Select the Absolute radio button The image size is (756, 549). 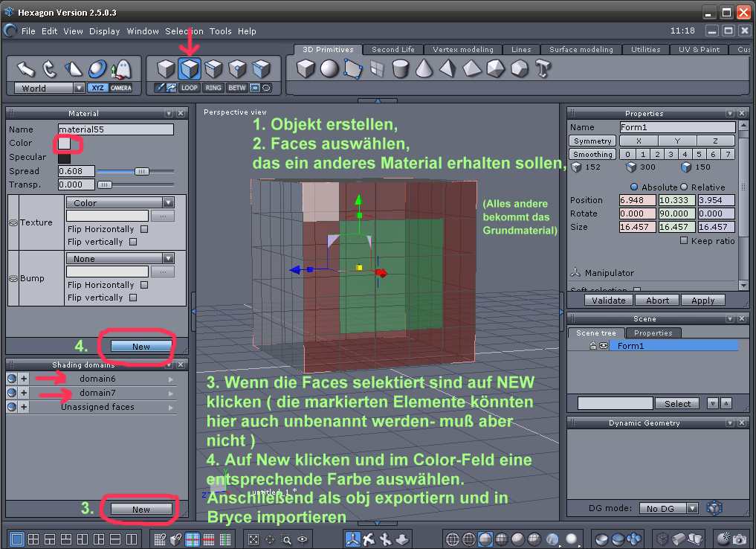coord(634,187)
